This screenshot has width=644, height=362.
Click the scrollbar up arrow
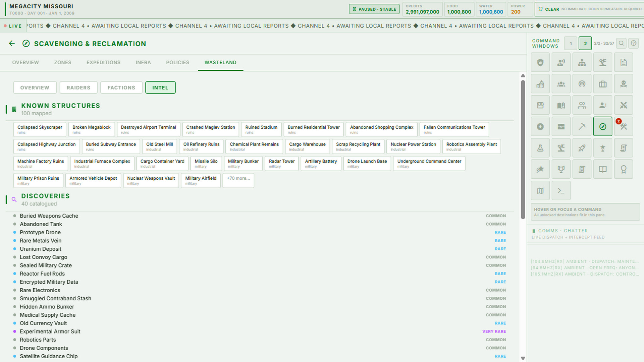pos(523,76)
